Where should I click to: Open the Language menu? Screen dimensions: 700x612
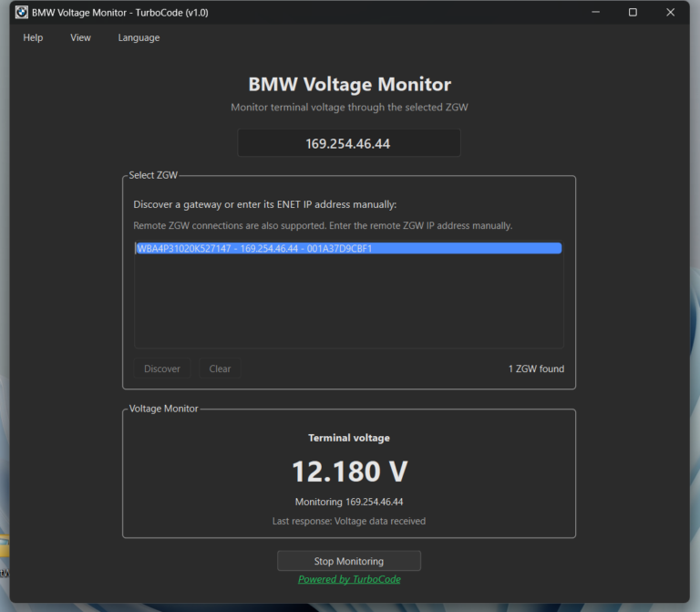139,38
